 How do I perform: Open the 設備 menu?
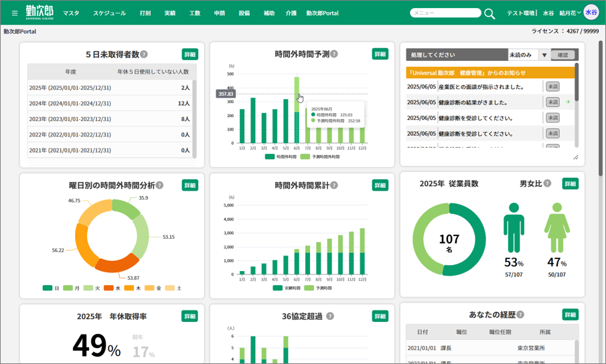tap(244, 13)
